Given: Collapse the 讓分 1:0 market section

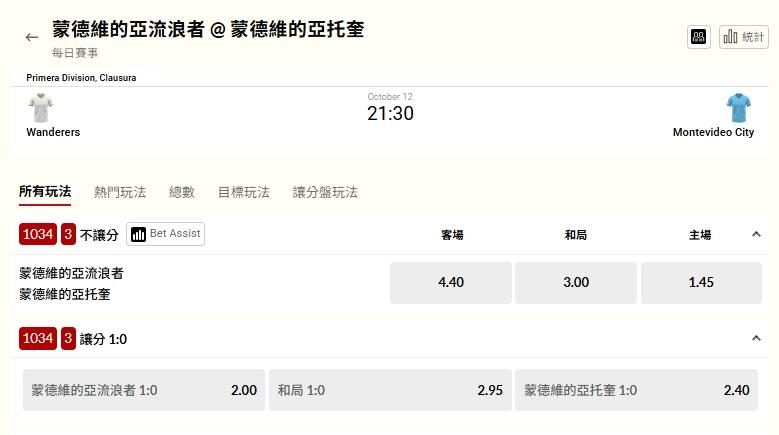Looking at the screenshot, I should [x=756, y=339].
